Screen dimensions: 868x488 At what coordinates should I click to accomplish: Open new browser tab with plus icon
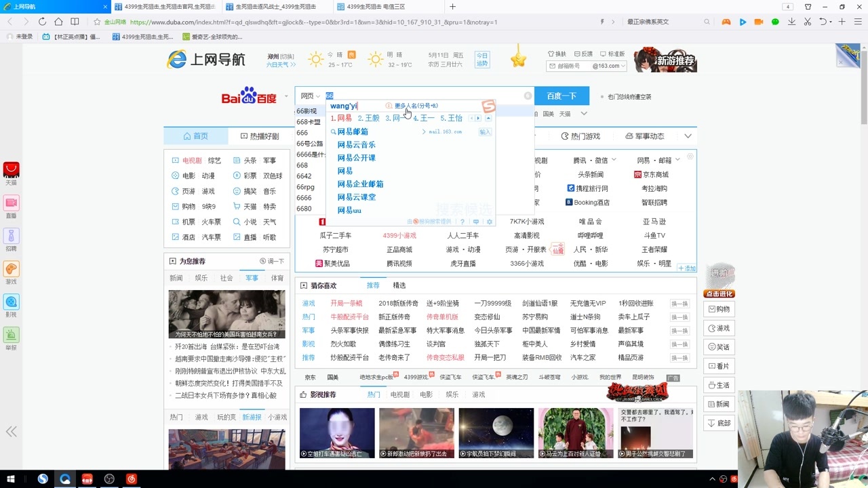(452, 7)
